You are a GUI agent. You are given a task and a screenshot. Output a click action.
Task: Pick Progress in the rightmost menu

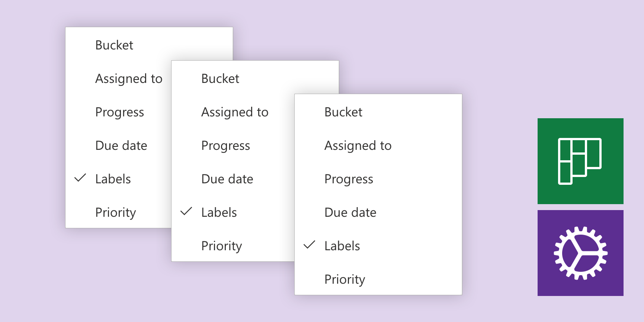tap(349, 179)
